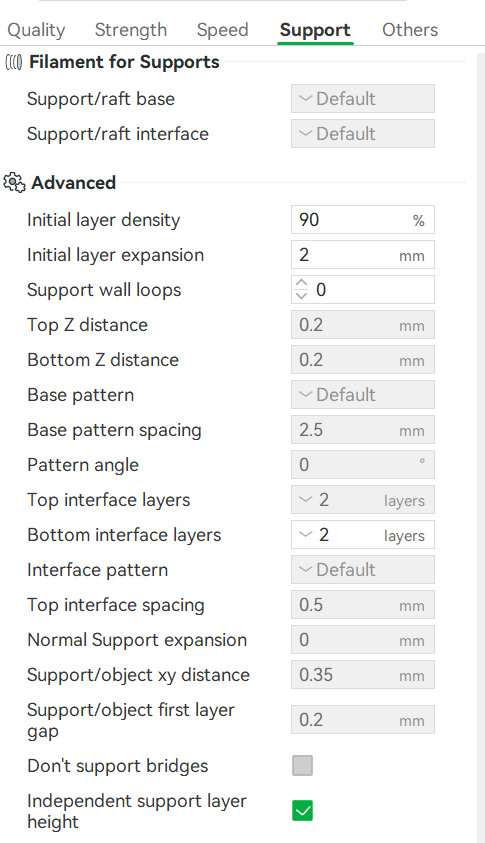Switch to the Strength tab
The height and width of the screenshot is (843, 485).
[131, 30]
